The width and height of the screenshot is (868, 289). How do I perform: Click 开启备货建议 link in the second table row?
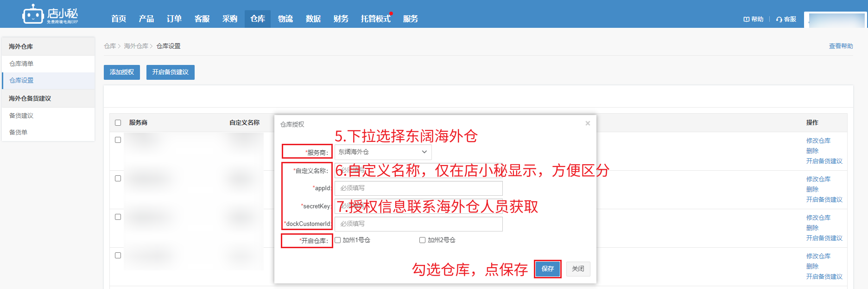click(824, 199)
